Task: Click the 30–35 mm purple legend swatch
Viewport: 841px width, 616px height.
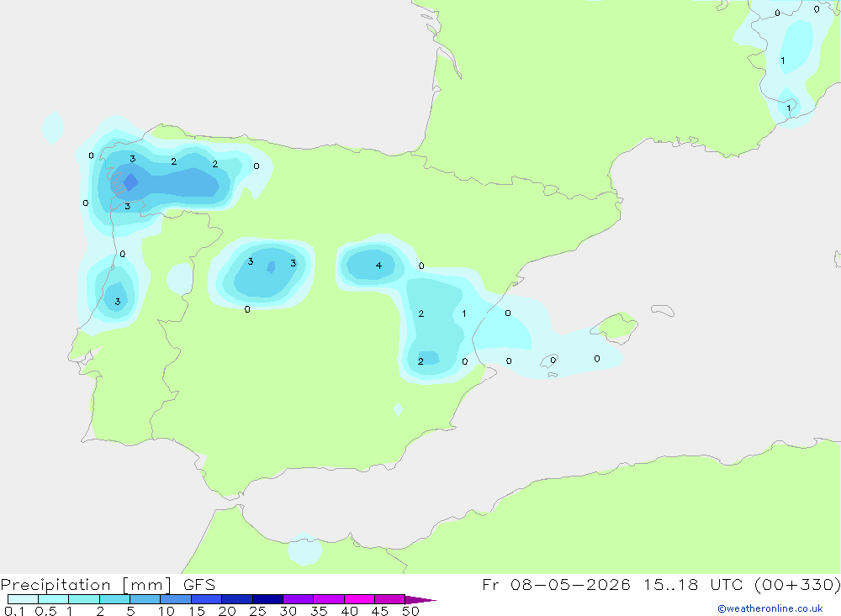Action: [x=299, y=599]
